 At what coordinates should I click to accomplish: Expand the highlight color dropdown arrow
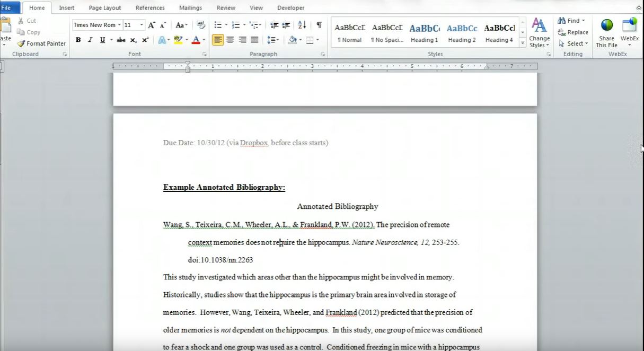[186, 40]
